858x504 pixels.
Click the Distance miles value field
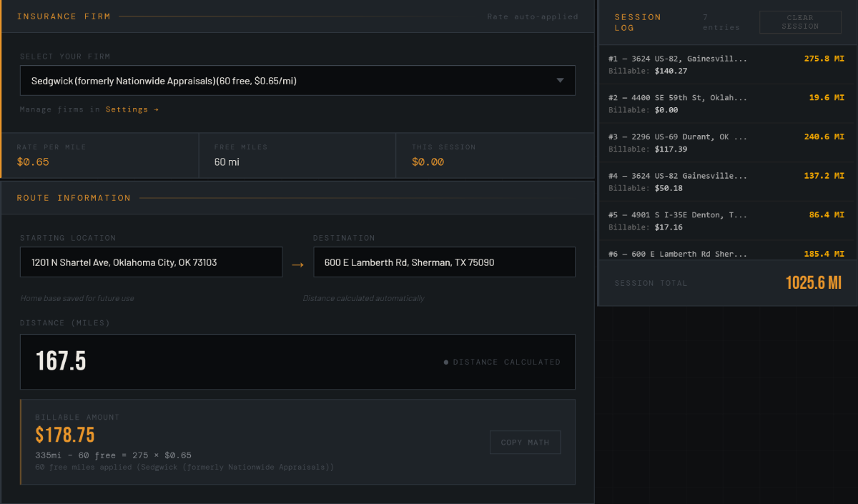(x=297, y=362)
